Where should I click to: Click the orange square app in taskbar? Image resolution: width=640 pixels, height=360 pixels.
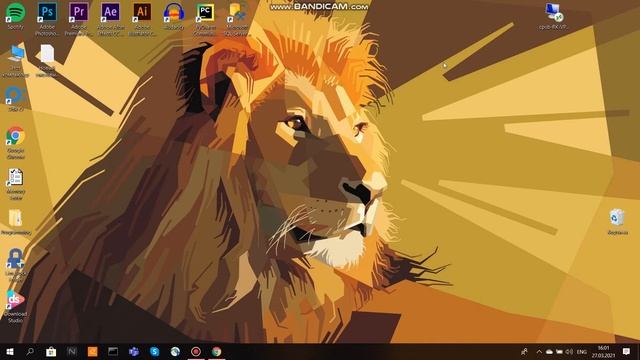tap(92, 351)
